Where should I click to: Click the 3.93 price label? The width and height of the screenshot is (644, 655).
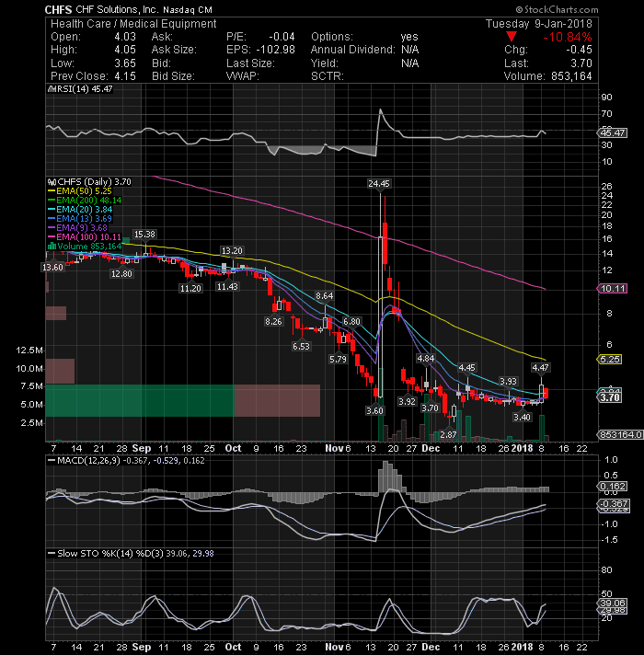(508, 382)
